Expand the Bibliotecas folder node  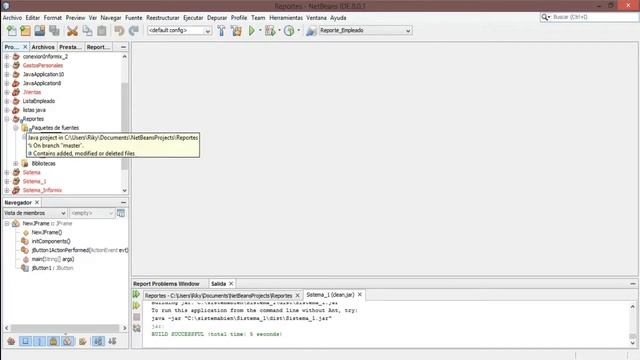[x=16, y=163]
